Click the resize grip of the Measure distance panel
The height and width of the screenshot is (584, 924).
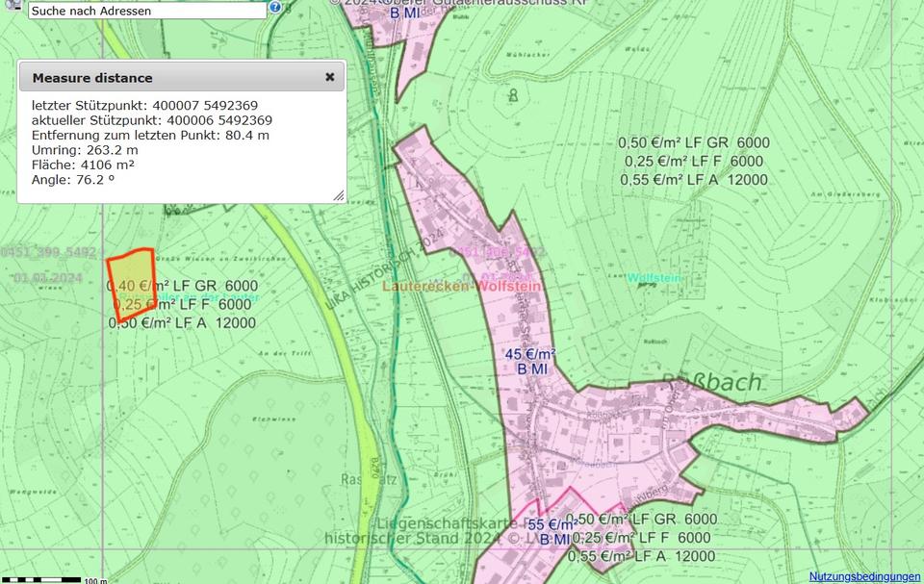pyautogui.click(x=338, y=196)
